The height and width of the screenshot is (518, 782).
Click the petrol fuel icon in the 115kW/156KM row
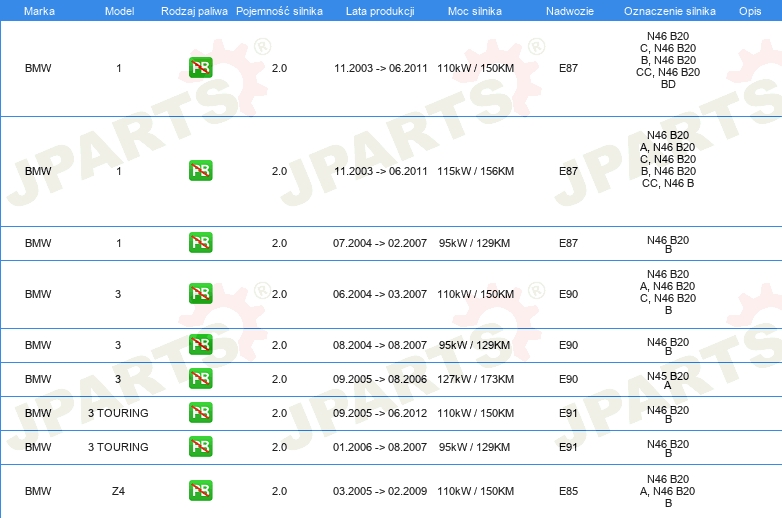pos(200,171)
